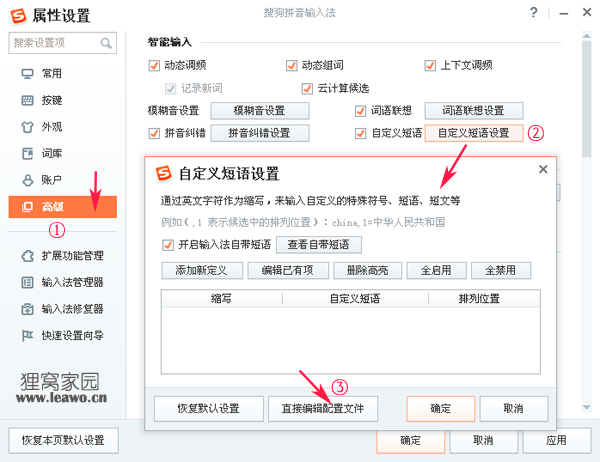Toggle the 动态调频 checkbox
This screenshot has width=600, height=462.
tap(154, 65)
